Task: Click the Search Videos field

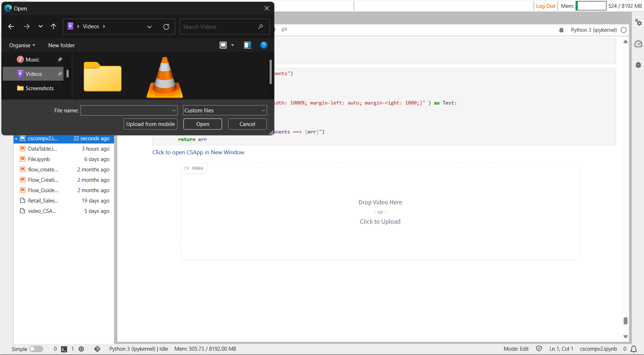Action: [224, 27]
